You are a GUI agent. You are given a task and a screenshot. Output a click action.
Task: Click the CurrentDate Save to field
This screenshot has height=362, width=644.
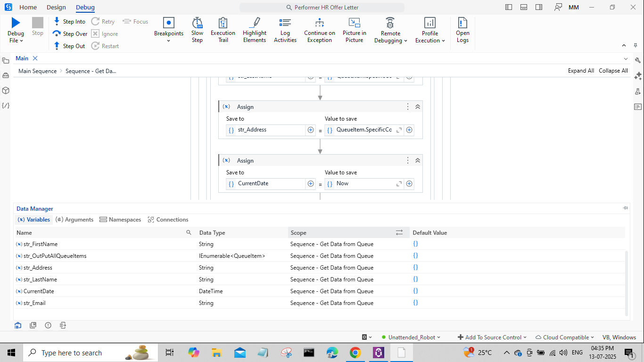point(265,183)
